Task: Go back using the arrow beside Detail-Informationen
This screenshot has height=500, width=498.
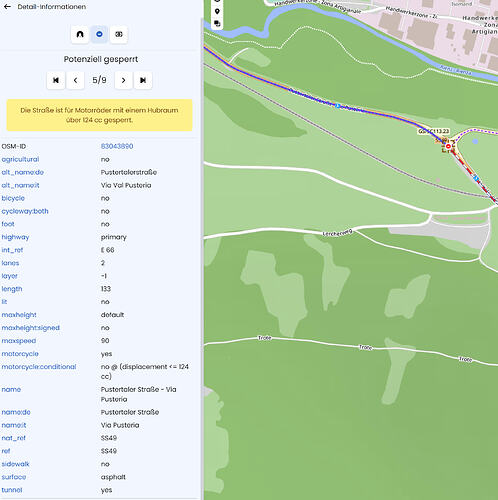Action: pyautogui.click(x=7, y=7)
